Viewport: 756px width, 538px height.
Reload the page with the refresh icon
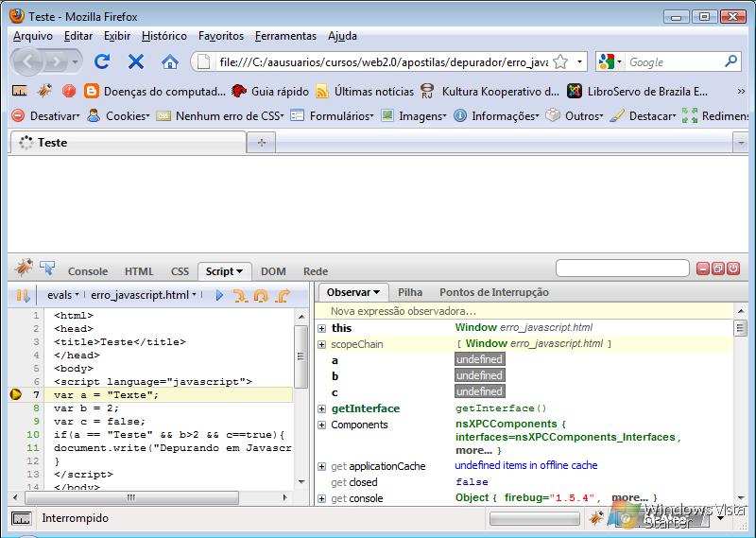click(x=102, y=61)
